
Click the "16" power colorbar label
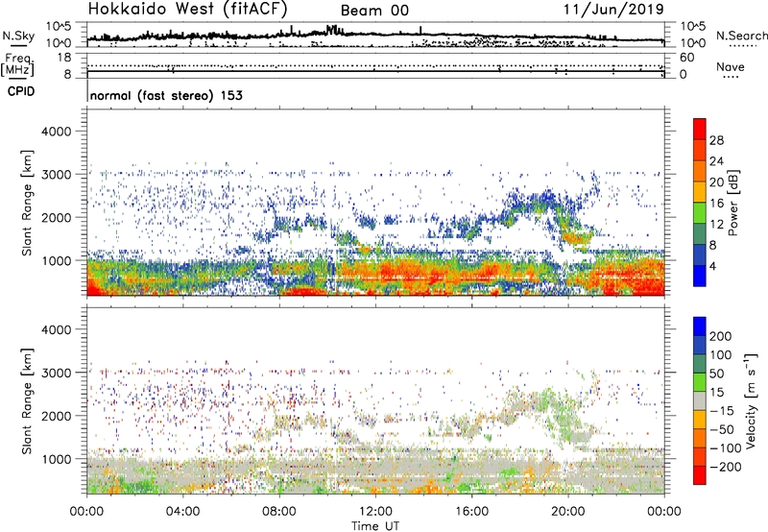(x=716, y=204)
